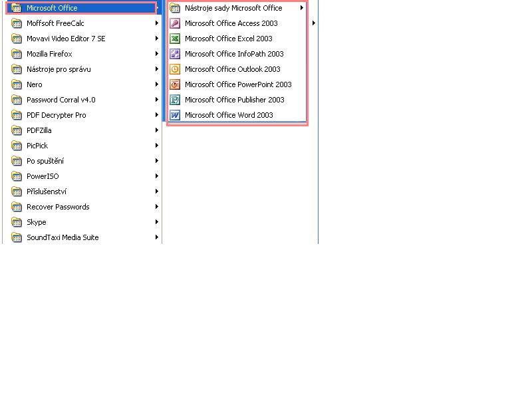Click the Word 2003 blue W icon
This screenshot has width=532, height=399.
coord(175,115)
